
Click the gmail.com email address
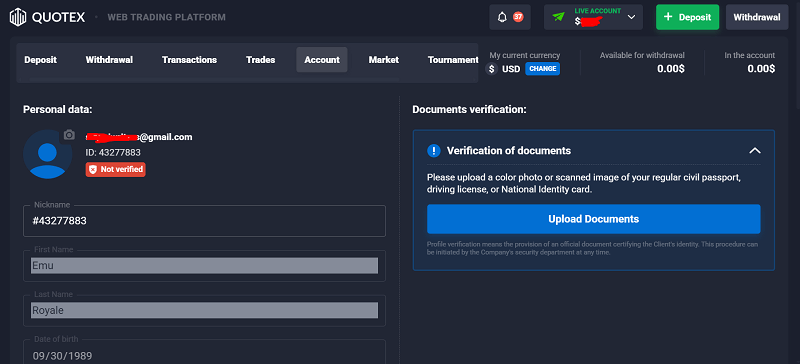coord(139,137)
